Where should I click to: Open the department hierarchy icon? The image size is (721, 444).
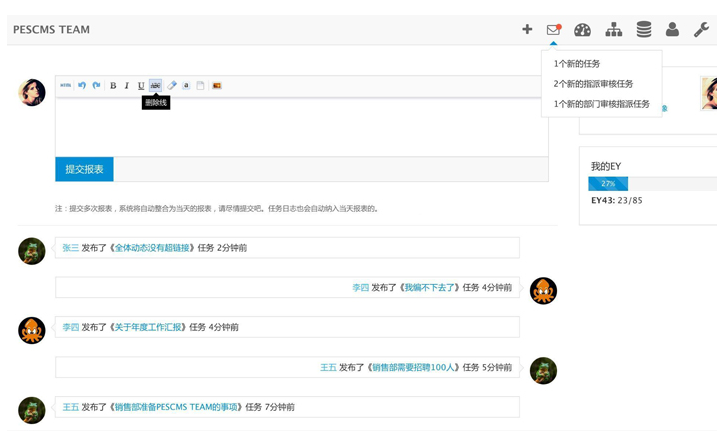click(613, 29)
